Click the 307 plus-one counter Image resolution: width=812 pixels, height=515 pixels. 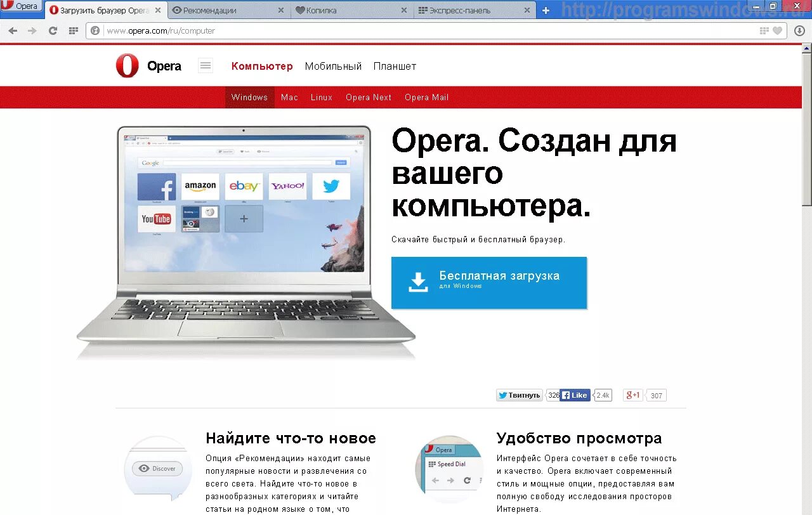click(x=657, y=396)
